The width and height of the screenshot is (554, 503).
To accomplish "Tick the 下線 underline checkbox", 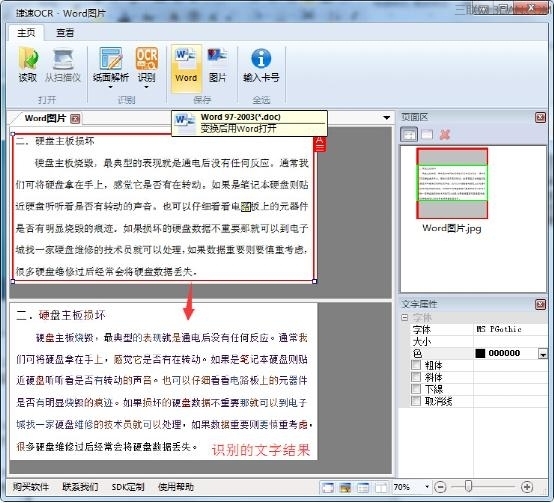I will [x=416, y=389].
